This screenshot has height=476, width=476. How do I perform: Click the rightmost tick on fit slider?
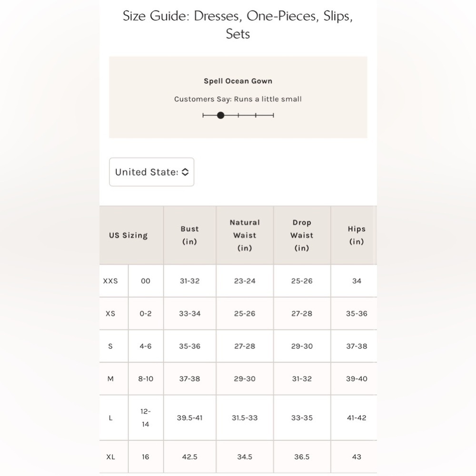pos(274,115)
